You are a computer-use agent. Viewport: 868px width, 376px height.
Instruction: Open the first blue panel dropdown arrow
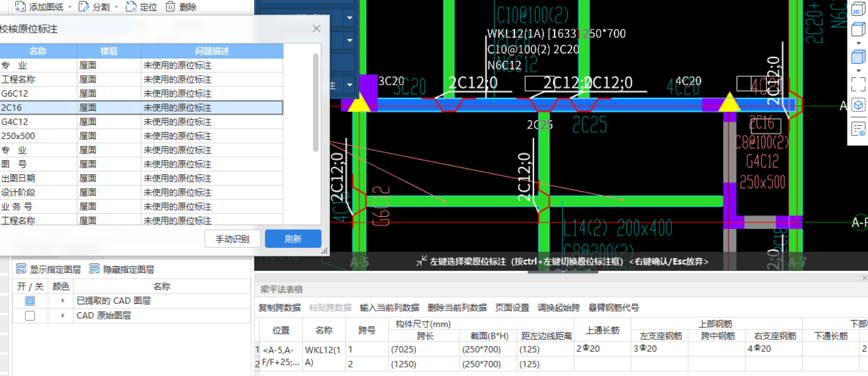pos(350,18)
